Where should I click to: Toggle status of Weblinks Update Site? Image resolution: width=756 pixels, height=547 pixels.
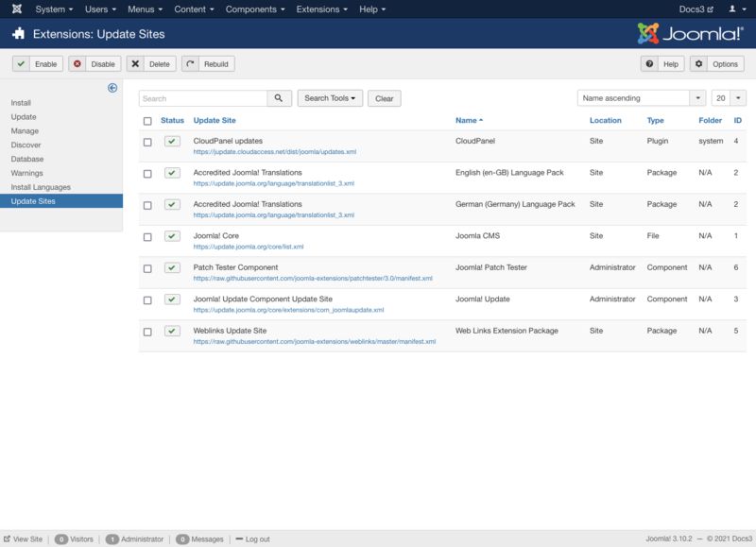coord(172,331)
